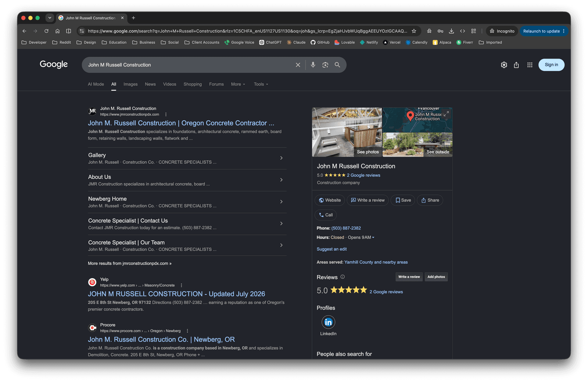Open the Developer bookmark folder
The width and height of the screenshot is (588, 382).
[34, 43]
